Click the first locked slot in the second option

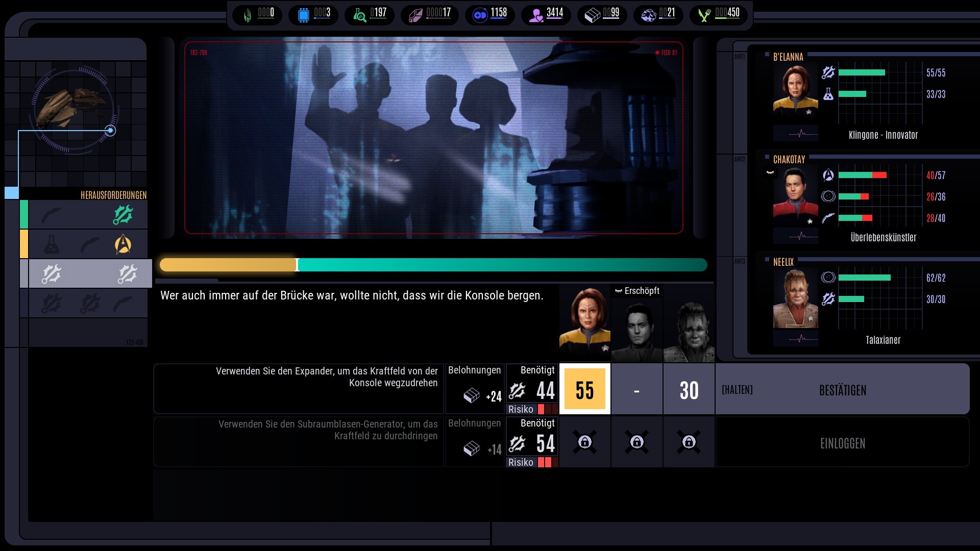(x=585, y=442)
